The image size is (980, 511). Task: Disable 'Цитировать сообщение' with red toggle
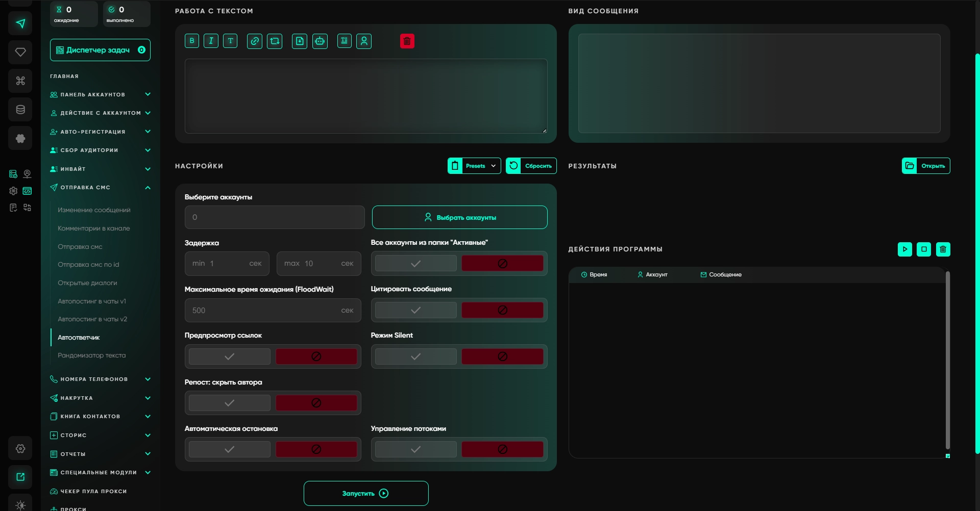point(503,310)
